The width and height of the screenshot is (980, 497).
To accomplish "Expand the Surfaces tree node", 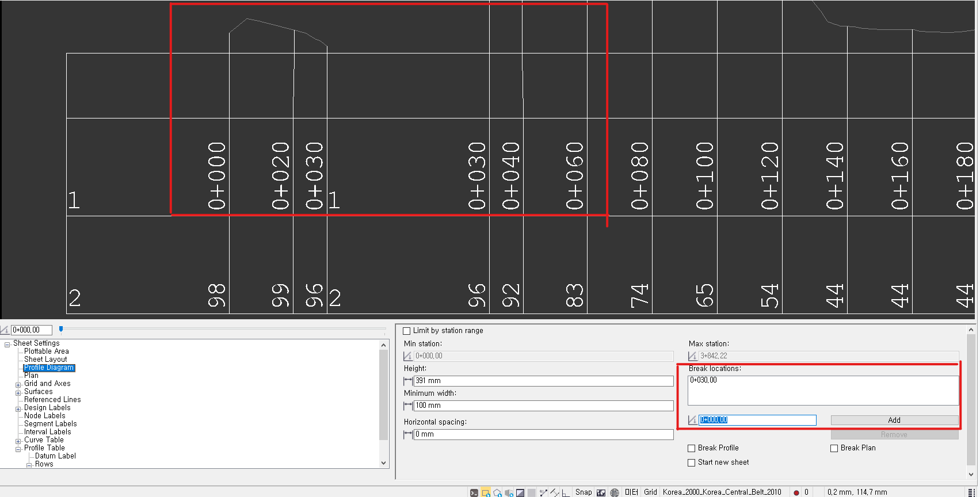I will click(18, 393).
